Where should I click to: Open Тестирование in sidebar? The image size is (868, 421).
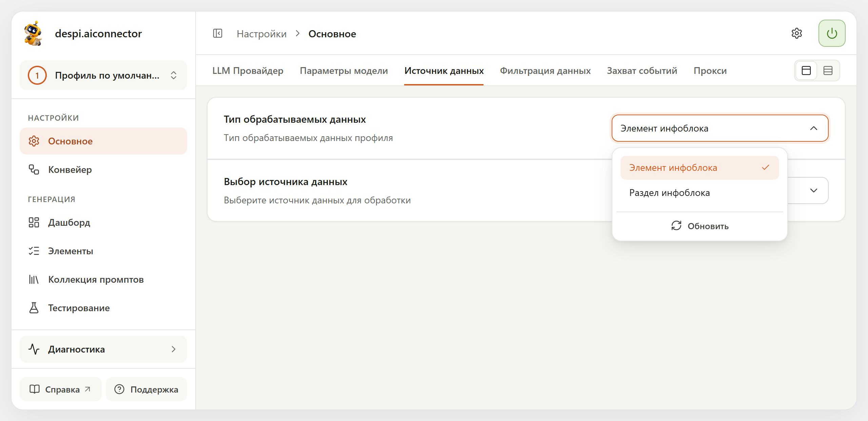click(103, 308)
